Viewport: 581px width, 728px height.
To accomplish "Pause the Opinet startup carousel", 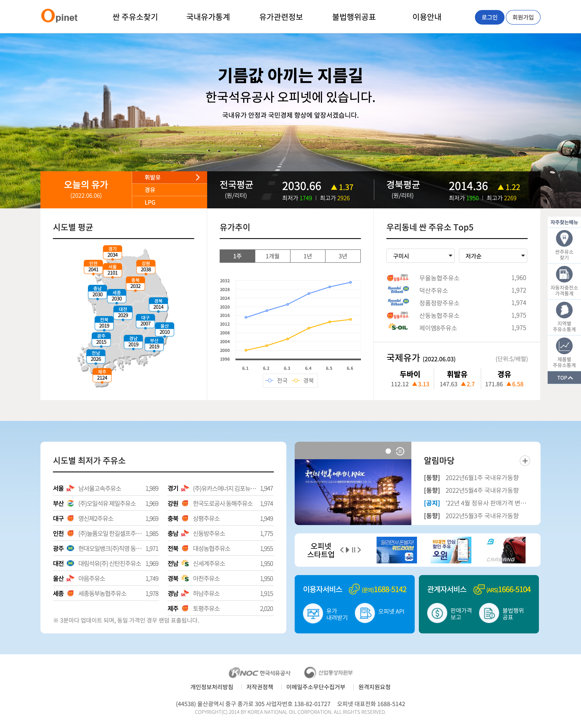I will click(353, 550).
